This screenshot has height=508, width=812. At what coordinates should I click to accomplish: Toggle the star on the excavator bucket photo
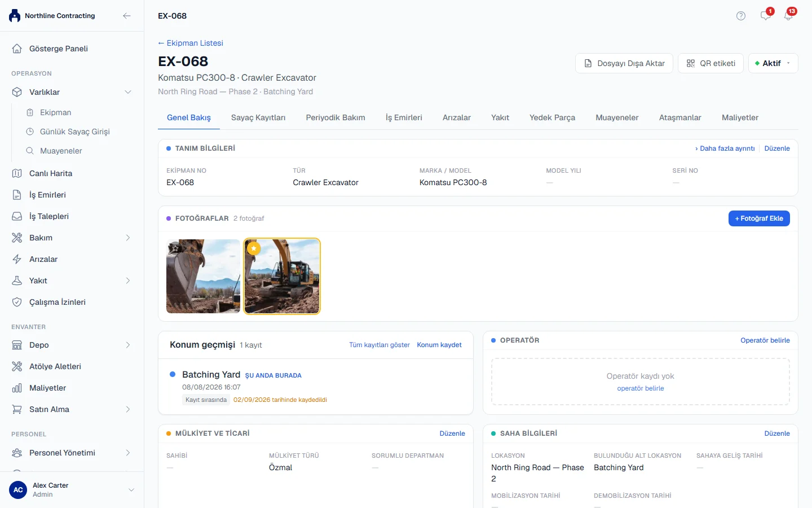pos(175,248)
